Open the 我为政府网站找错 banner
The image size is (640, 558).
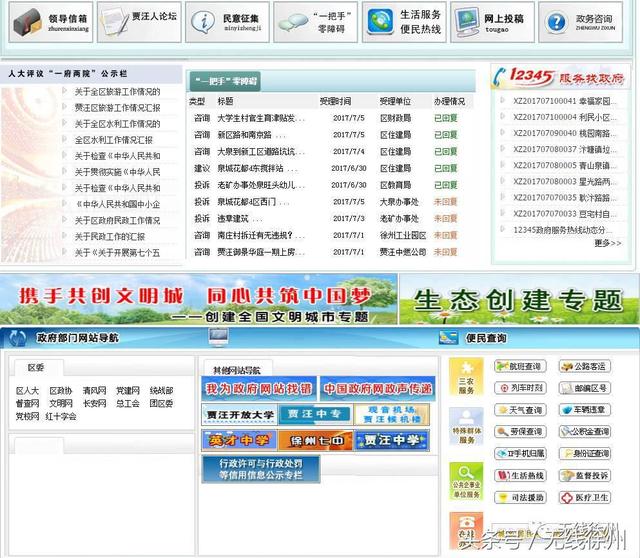coord(259,389)
